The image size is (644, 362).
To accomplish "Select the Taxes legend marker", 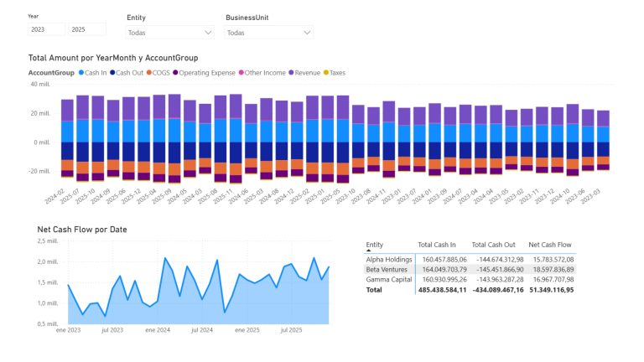I will pos(325,73).
